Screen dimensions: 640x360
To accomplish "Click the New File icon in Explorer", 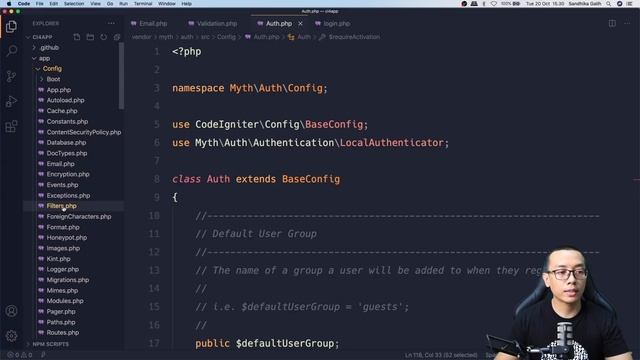I will tap(77, 37).
